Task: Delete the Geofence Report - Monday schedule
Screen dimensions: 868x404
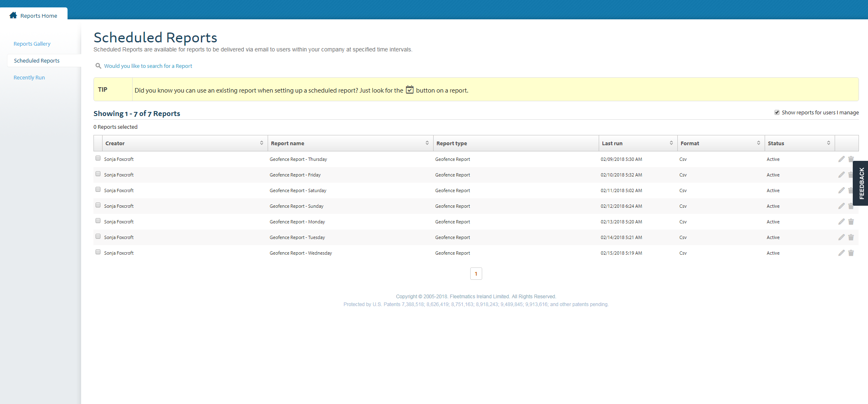Action: pyautogui.click(x=851, y=222)
